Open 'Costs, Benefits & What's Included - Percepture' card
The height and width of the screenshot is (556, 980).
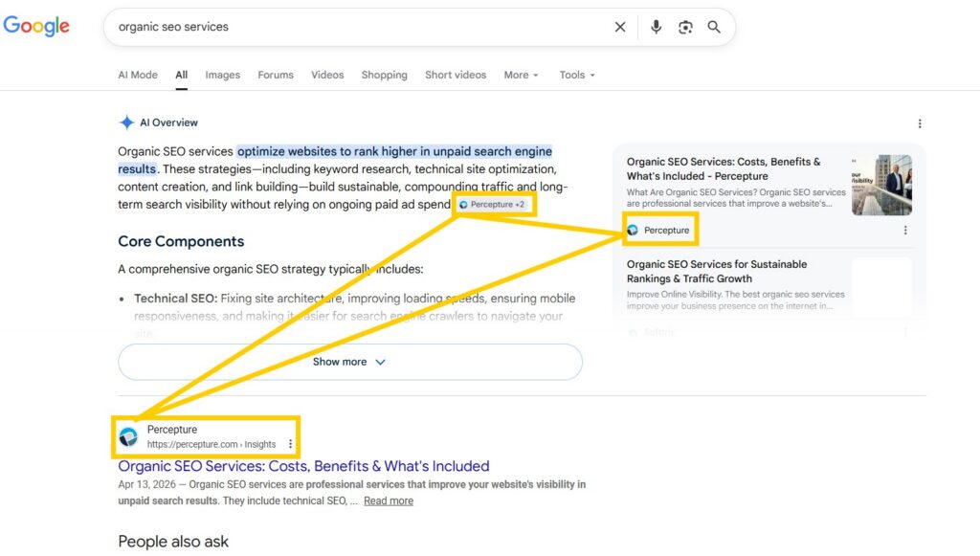click(724, 168)
